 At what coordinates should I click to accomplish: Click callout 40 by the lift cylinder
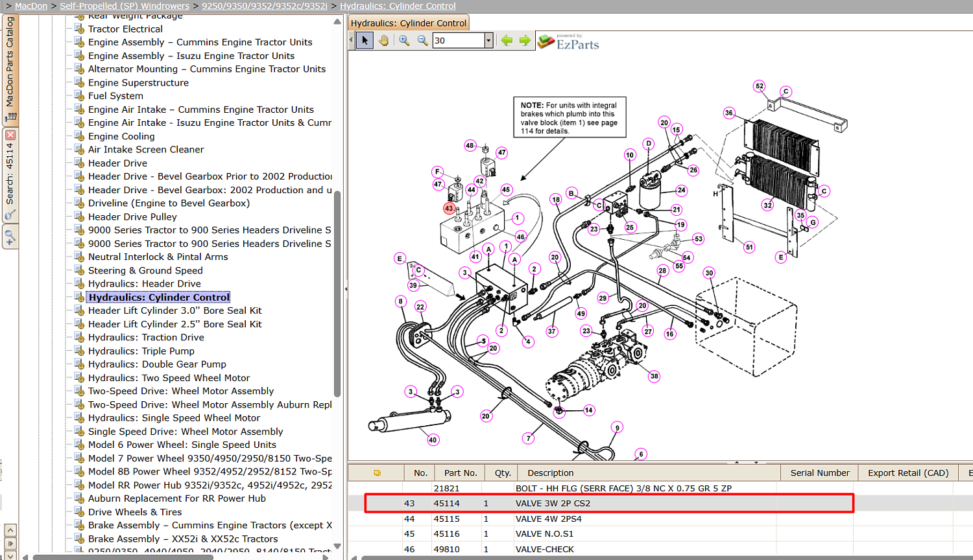(x=433, y=439)
